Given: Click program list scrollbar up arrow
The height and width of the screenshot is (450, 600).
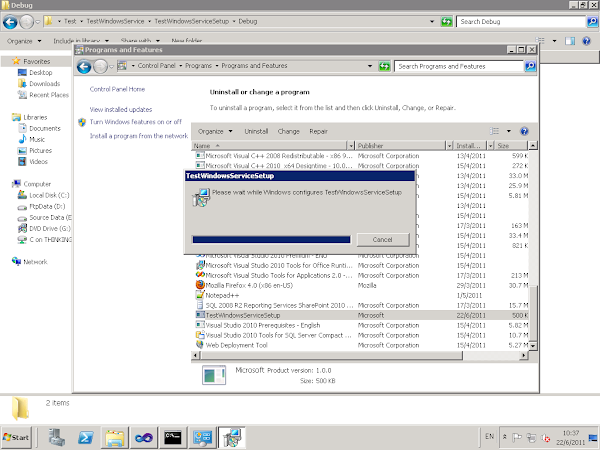Looking at the screenshot, I should 532,146.
